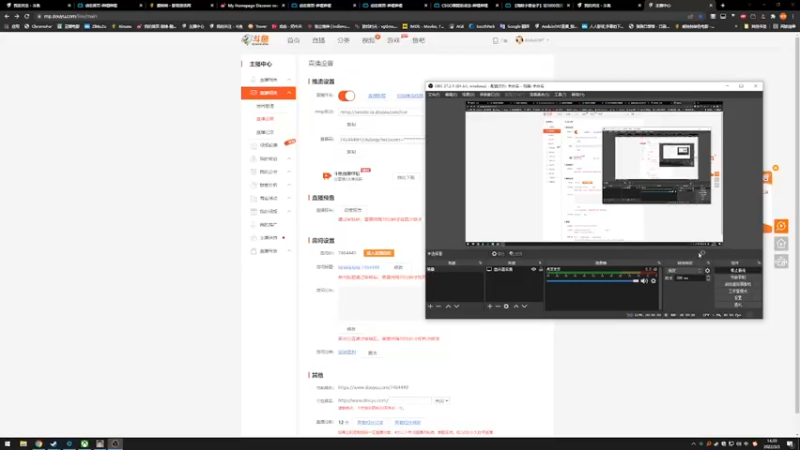Viewport: 800px width, 450px height.
Task: Mute desktop audio via speaker icon in OBS mixer
Action: (644, 281)
